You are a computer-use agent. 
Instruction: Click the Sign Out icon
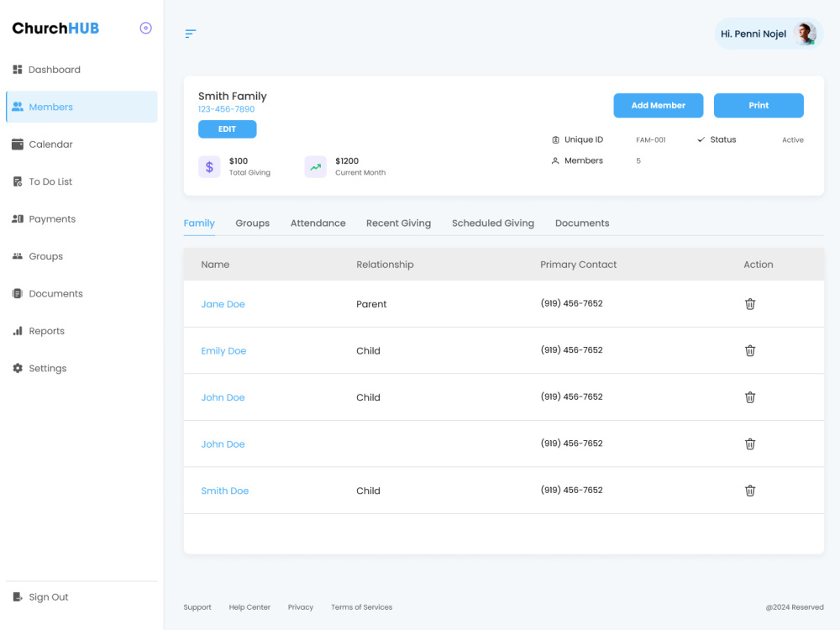tap(18, 596)
